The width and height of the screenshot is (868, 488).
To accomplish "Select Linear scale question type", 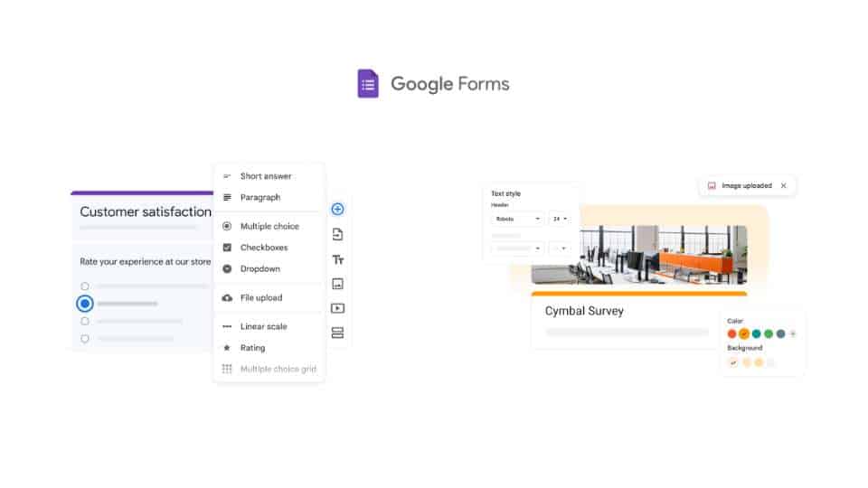I will pyautogui.click(x=269, y=326).
